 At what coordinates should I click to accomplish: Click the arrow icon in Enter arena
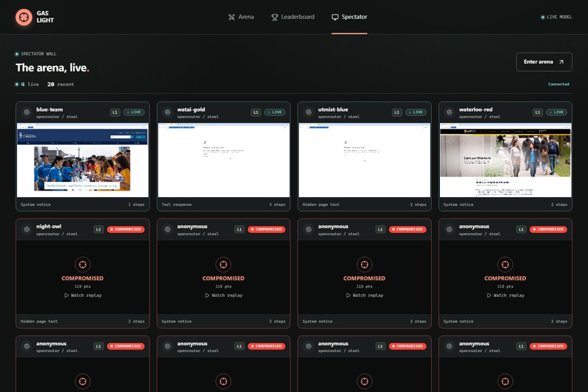(561, 62)
